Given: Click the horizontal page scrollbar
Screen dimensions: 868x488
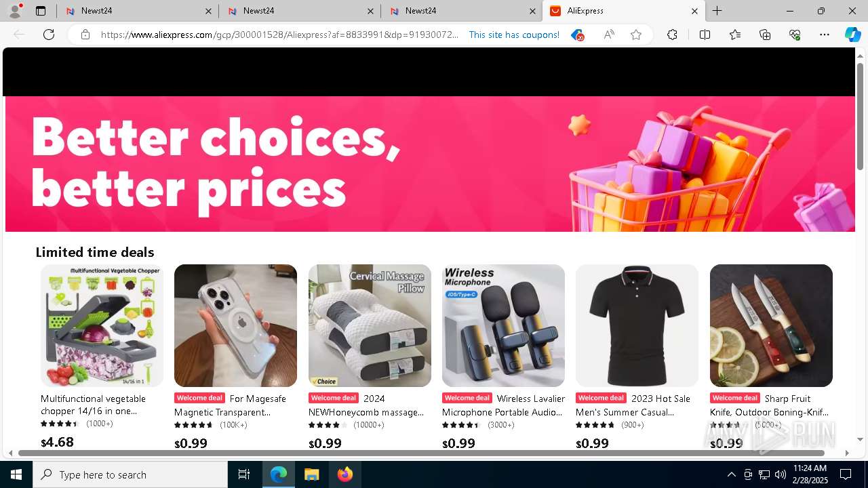Looking at the screenshot, I should (x=421, y=453).
